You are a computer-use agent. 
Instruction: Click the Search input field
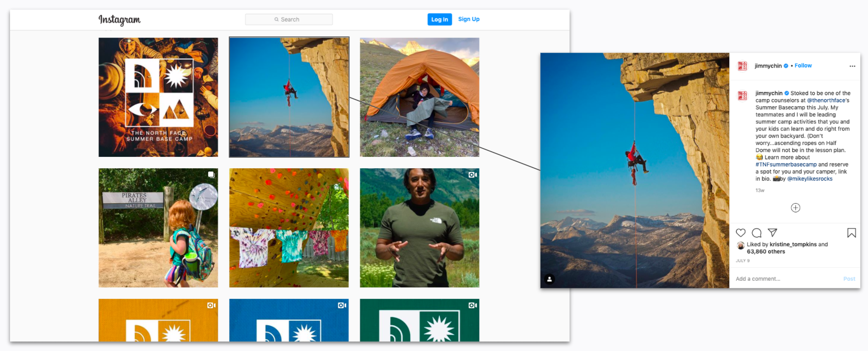click(289, 20)
